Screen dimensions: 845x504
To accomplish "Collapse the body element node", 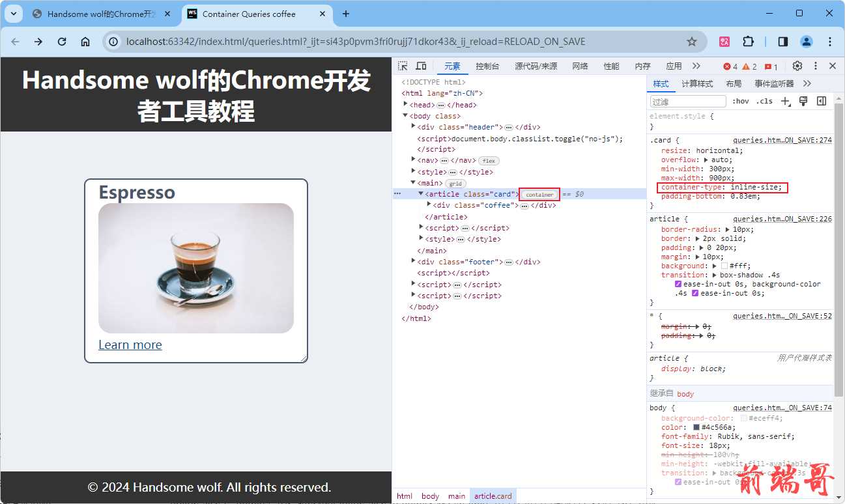I will tap(406, 115).
